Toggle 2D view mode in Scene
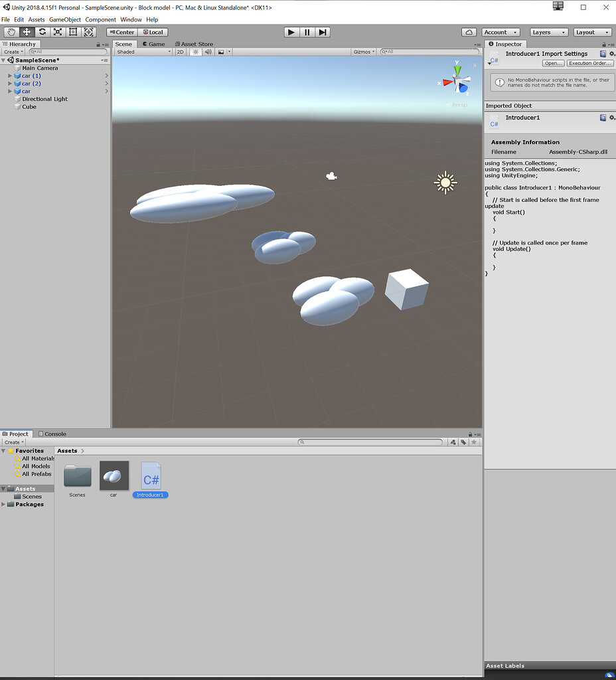 [180, 52]
